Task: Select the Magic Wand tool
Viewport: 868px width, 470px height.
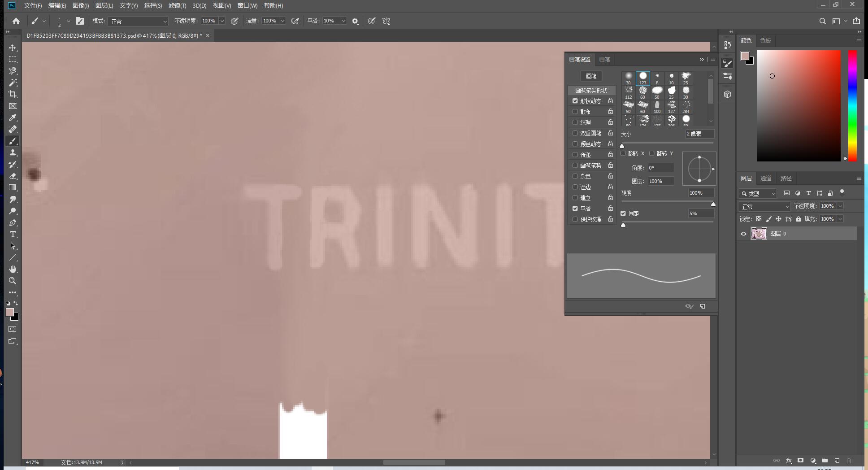Action: [13, 83]
